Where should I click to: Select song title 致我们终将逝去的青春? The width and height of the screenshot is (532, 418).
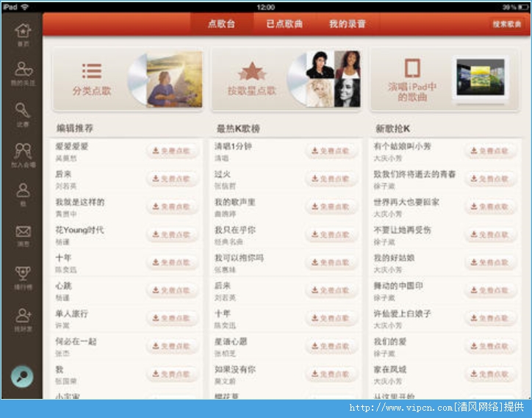pyautogui.click(x=414, y=174)
